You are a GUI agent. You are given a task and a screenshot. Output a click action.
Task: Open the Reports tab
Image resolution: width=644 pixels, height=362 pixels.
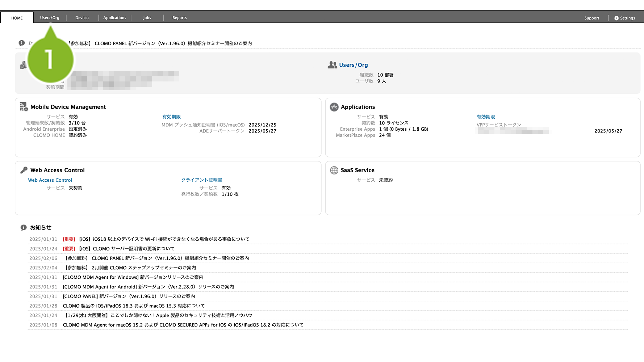click(x=180, y=18)
